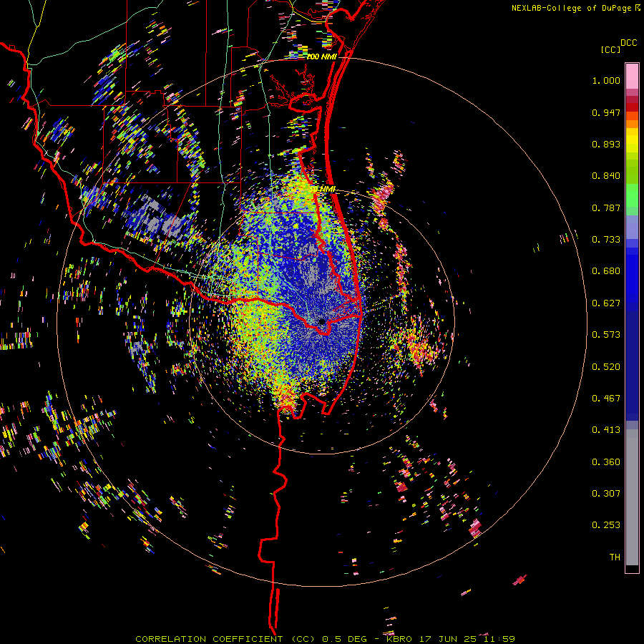Click the 0.253 scale value
Image resolution: width=644 pixels, height=644 pixels.
coord(606,525)
